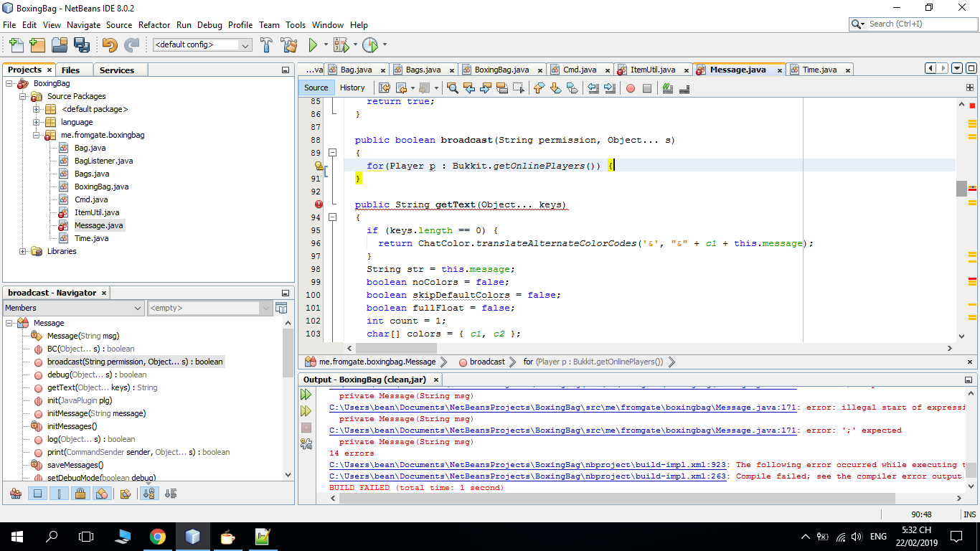Select Time.java in Projects tree

91,238
